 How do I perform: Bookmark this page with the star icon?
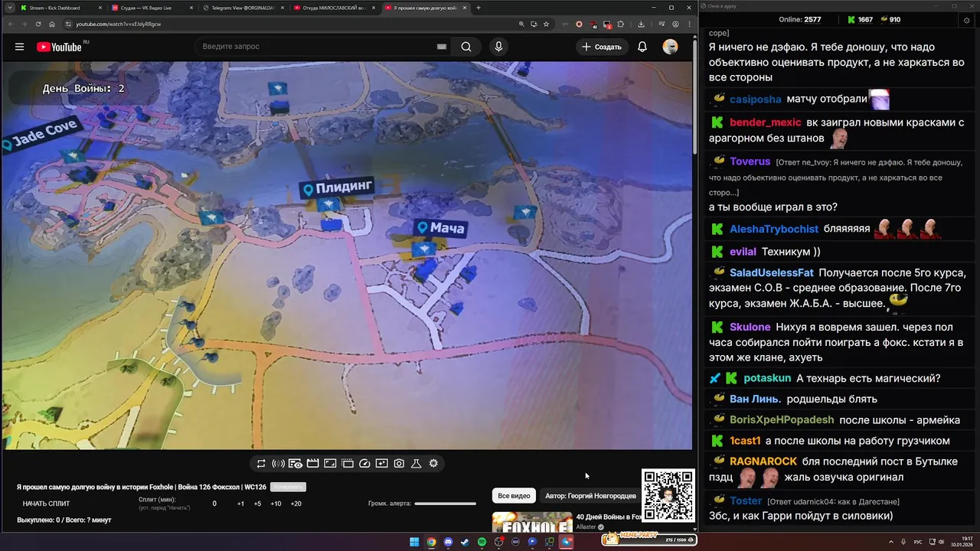tap(546, 24)
